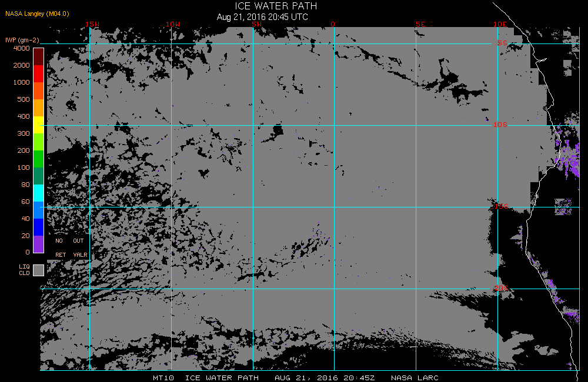Click the 80 colorbar value

tap(25, 185)
